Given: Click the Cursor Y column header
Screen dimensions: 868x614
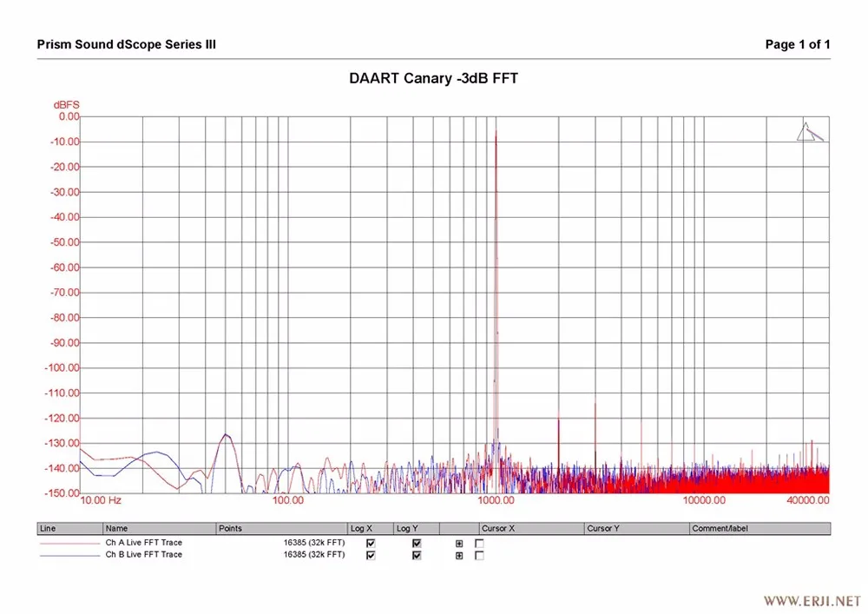Looking at the screenshot, I should pos(637,528).
